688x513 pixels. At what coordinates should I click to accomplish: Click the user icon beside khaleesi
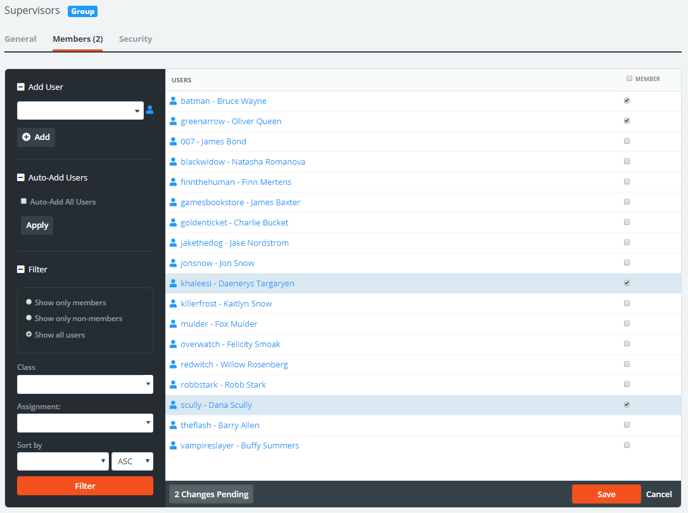tap(173, 283)
